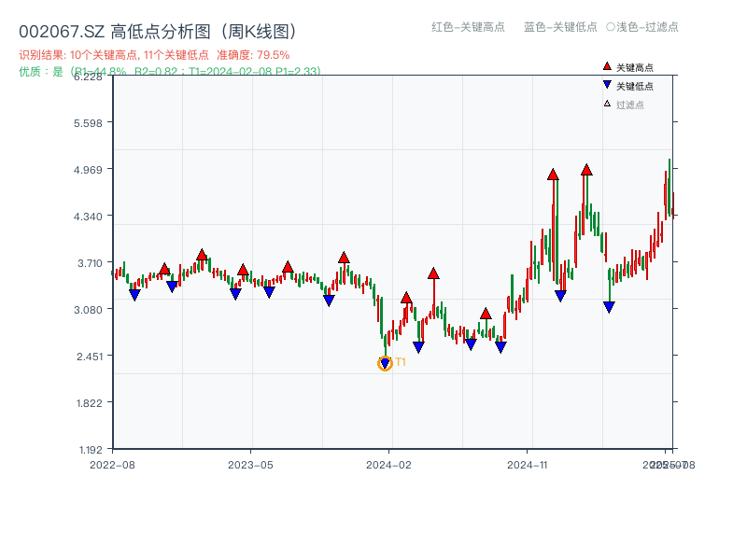Viewport: 747px width, 560px height.
Task: Select second red key-high triangle from right
Action: pyautogui.click(x=553, y=175)
